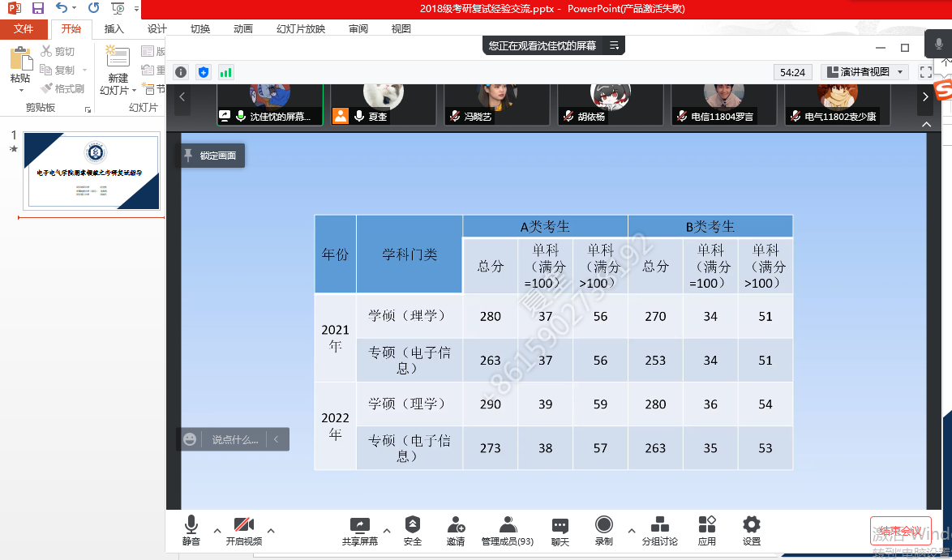This screenshot has width=952, height=560.
Task: Select slide 1 thumbnail in panel
Action: pyautogui.click(x=92, y=172)
